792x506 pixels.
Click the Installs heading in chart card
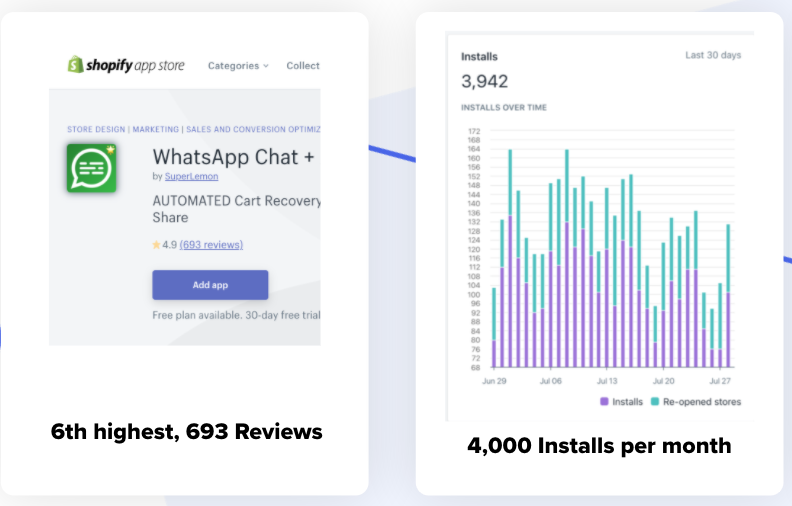click(479, 57)
